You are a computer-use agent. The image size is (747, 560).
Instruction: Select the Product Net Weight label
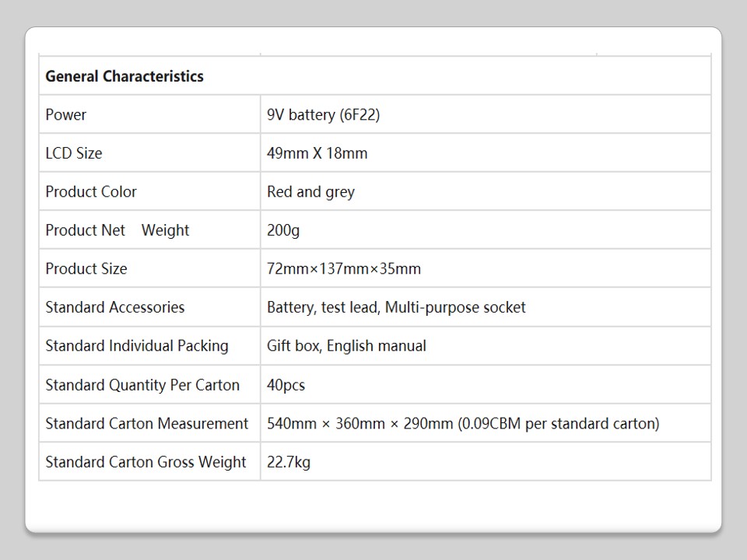coord(117,230)
